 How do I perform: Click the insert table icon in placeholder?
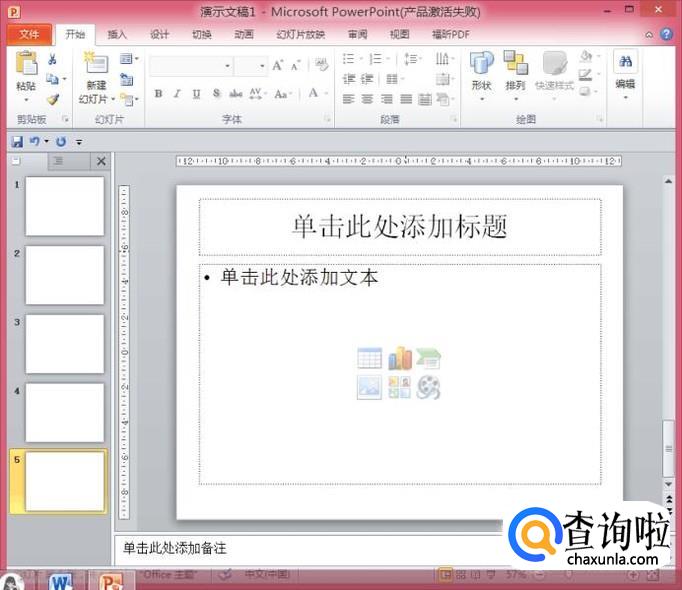(x=369, y=359)
